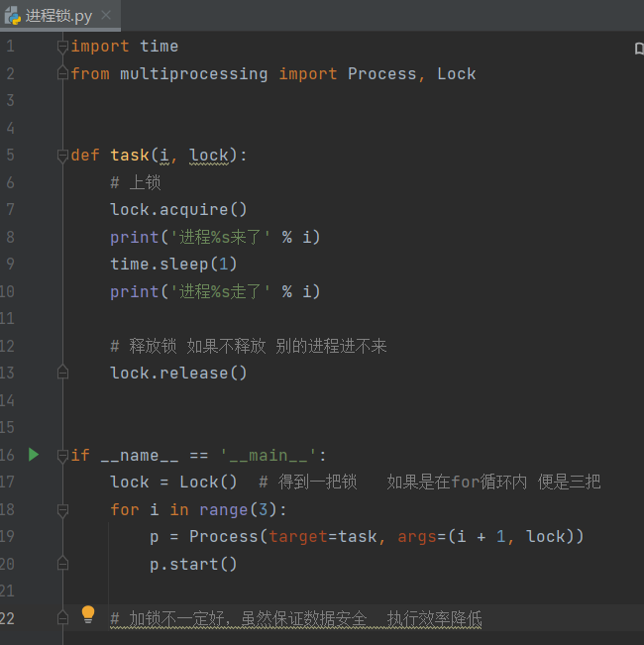
Task: Click the word Process in the import line
Action: pyautogui.click(x=381, y=73)
